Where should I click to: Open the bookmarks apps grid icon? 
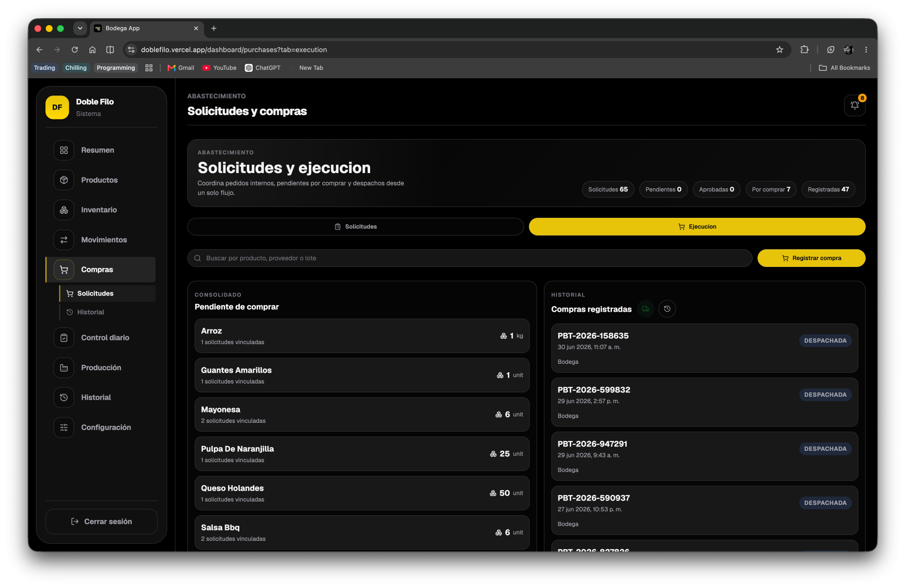pos(149,68)
